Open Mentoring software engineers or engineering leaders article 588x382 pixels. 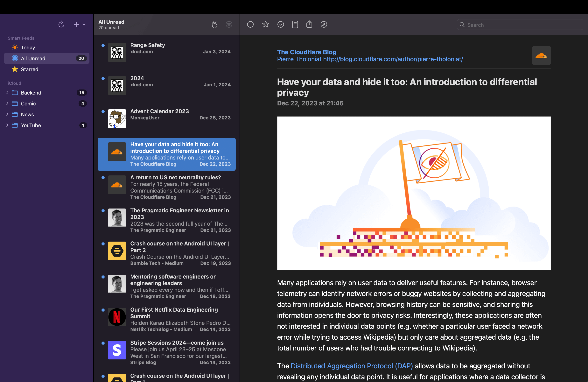coord(166,286)
